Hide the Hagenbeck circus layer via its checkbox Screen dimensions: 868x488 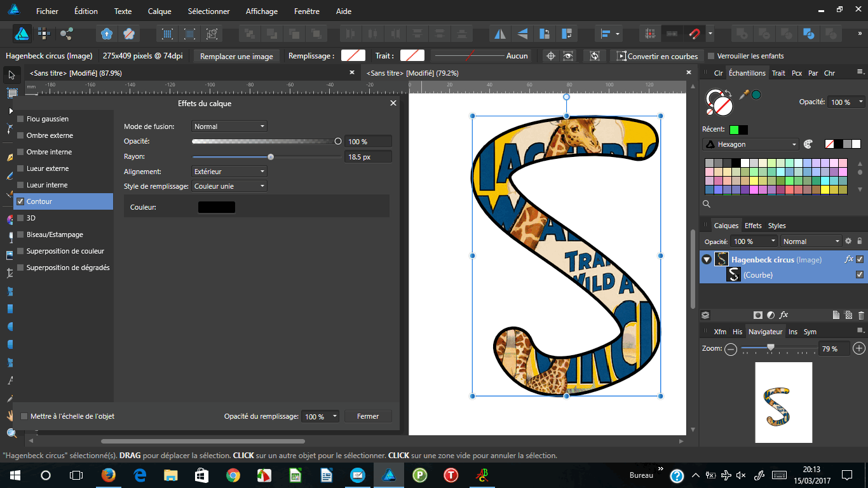(860, 259)
